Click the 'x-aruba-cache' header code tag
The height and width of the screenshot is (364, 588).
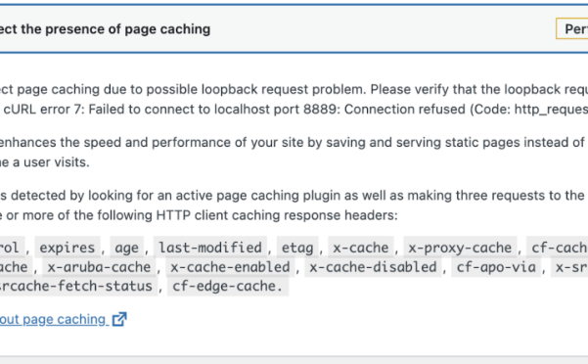point(99,267)
